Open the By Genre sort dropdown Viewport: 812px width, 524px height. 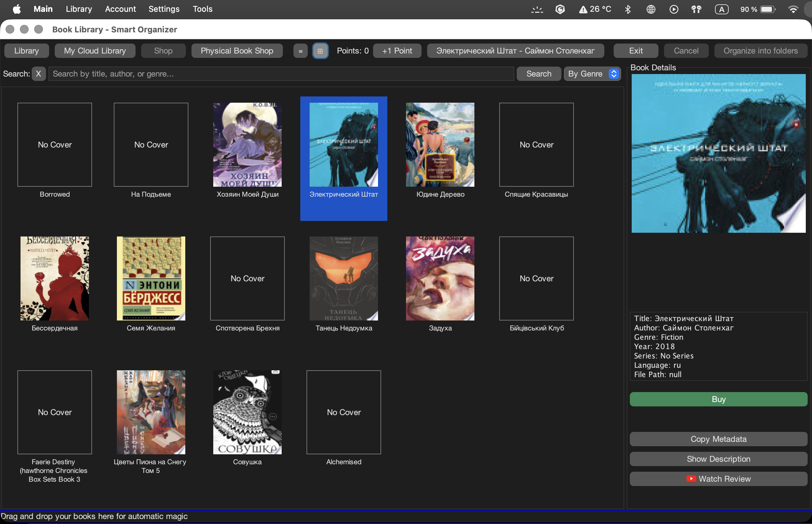pyautogui.click(x=593, y=74)
